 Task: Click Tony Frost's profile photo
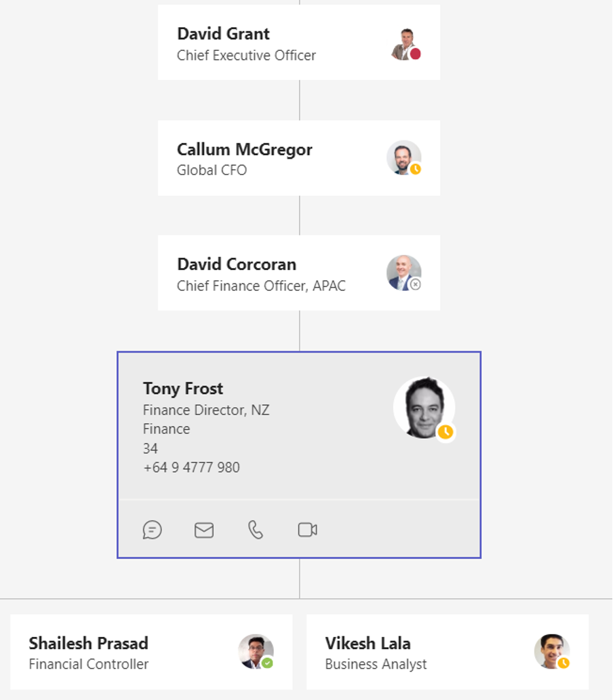coord(424,407)
